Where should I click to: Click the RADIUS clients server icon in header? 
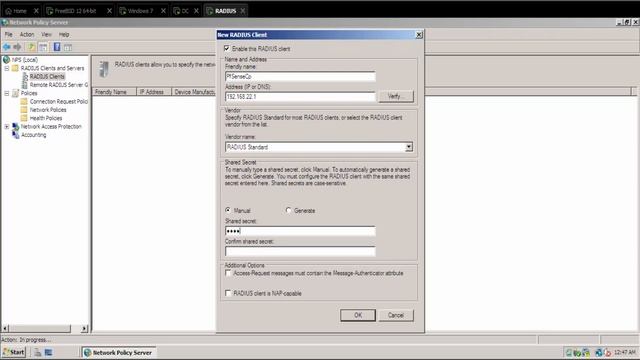[104, 69]
